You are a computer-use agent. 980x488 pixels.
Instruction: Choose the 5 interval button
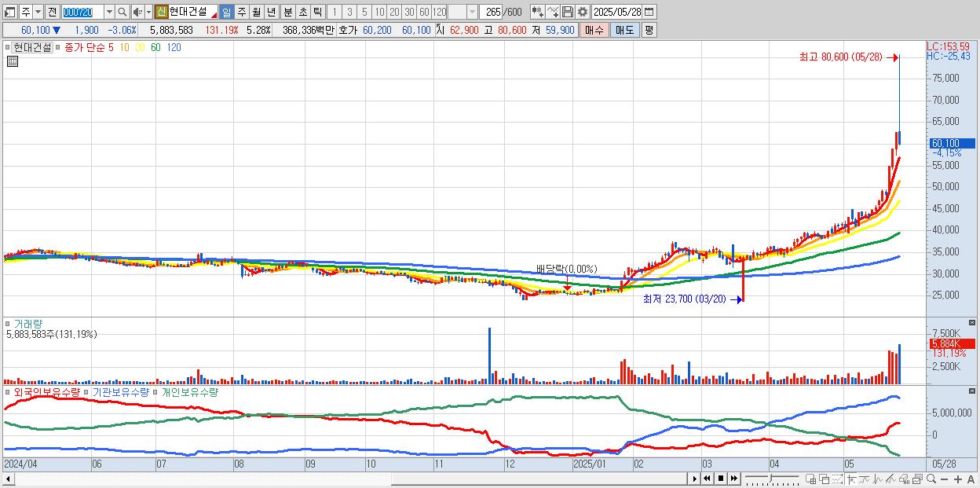point(364,12)
